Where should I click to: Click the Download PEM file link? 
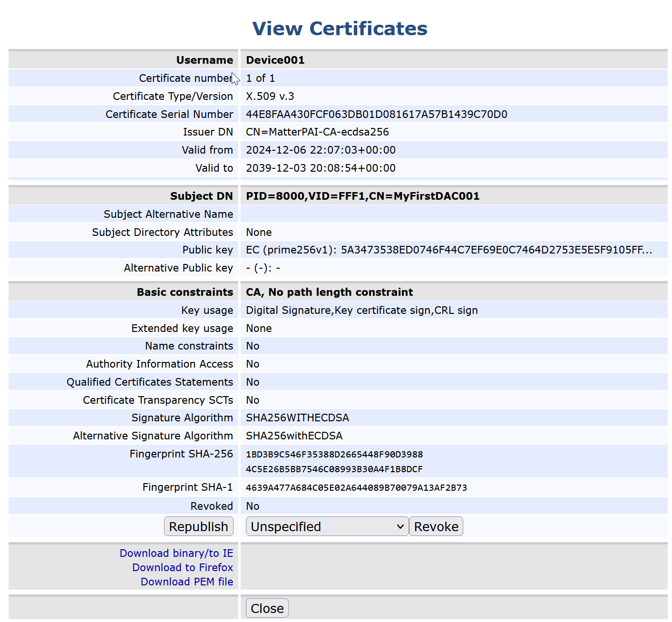(x=186, y=582)
